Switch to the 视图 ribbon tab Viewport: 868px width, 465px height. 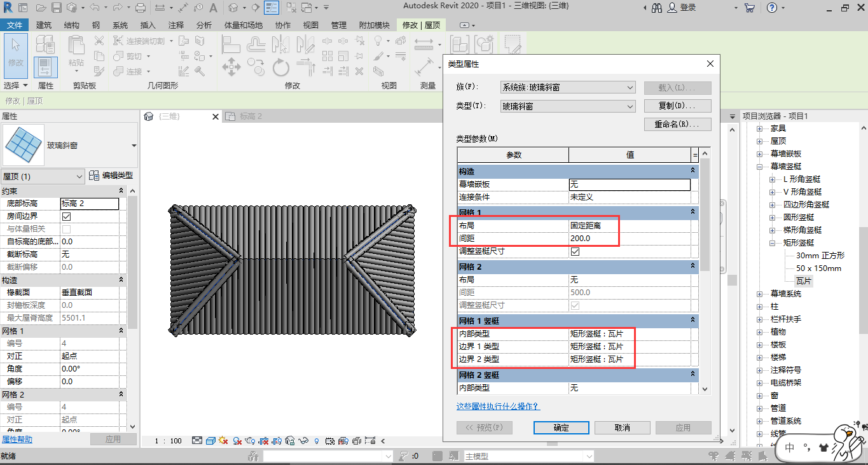311,25
